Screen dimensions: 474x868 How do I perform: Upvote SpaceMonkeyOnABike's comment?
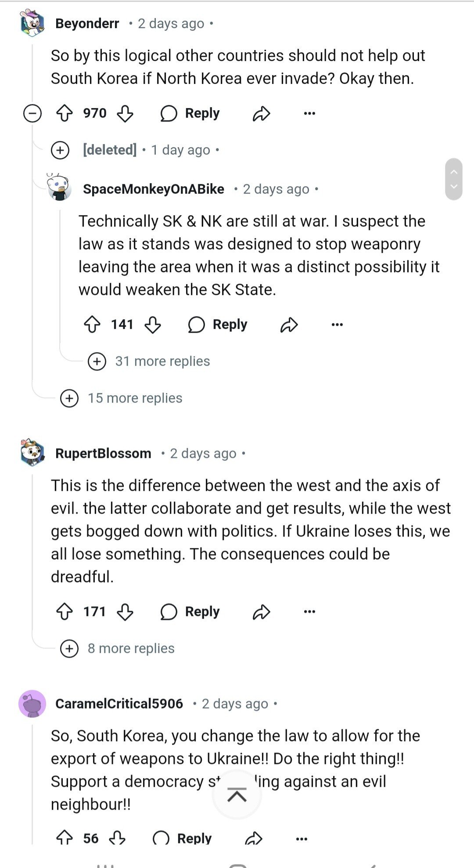coord(92,325)
